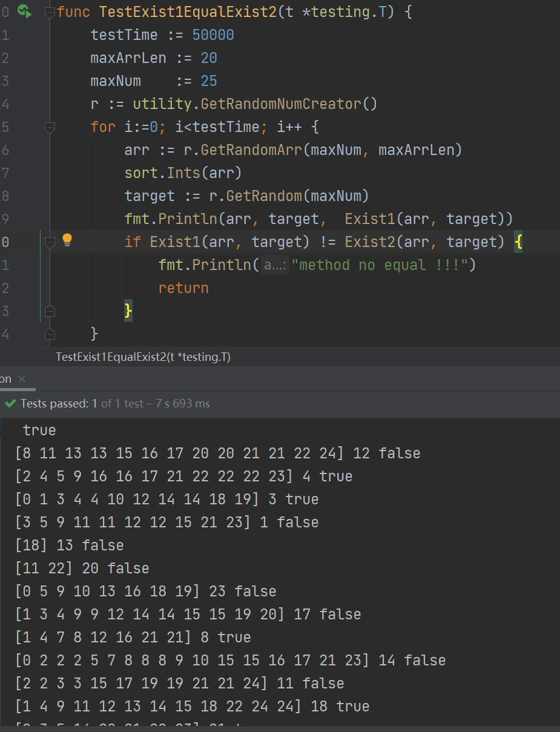The width and height of the screenshot is (560, 732).
Task: Select output line "[18] 13 false"
Action: (x=70, y=546)
